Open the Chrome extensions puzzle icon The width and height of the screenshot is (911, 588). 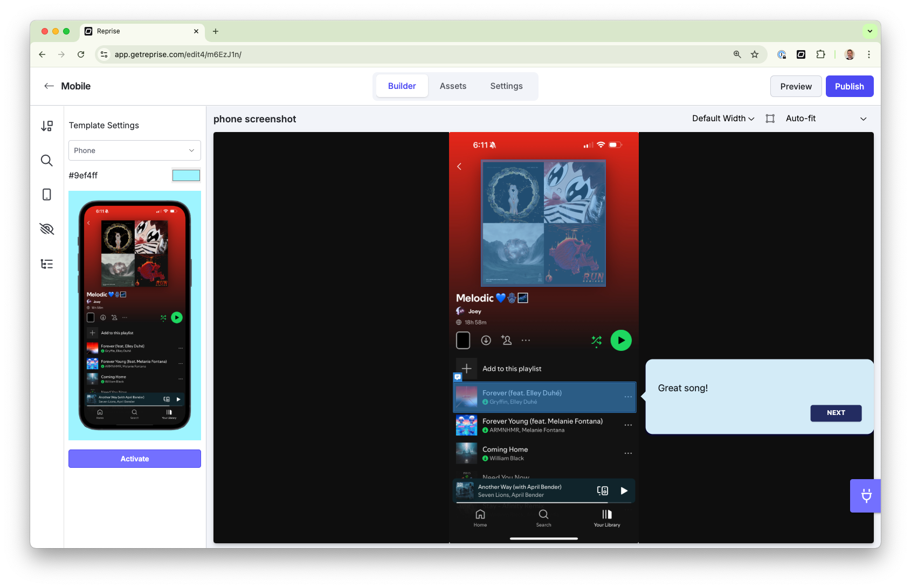pyautogui.click(x=820, y=54)
